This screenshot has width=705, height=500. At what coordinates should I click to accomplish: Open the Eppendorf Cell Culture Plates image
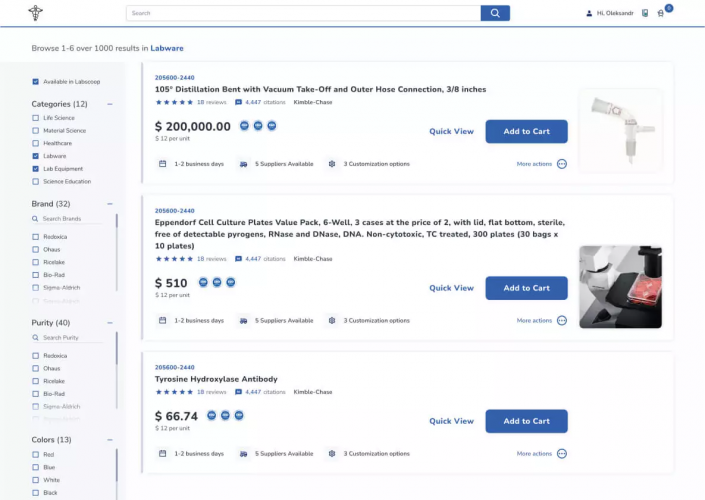click(x=620, y=287)
